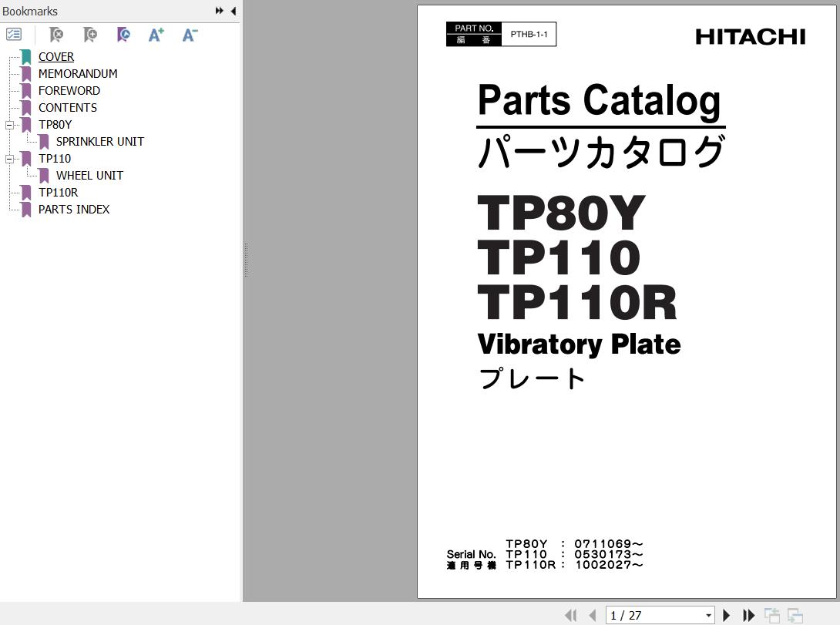Open the WHEEL UNIT bookmark

(x=89, y=176)
